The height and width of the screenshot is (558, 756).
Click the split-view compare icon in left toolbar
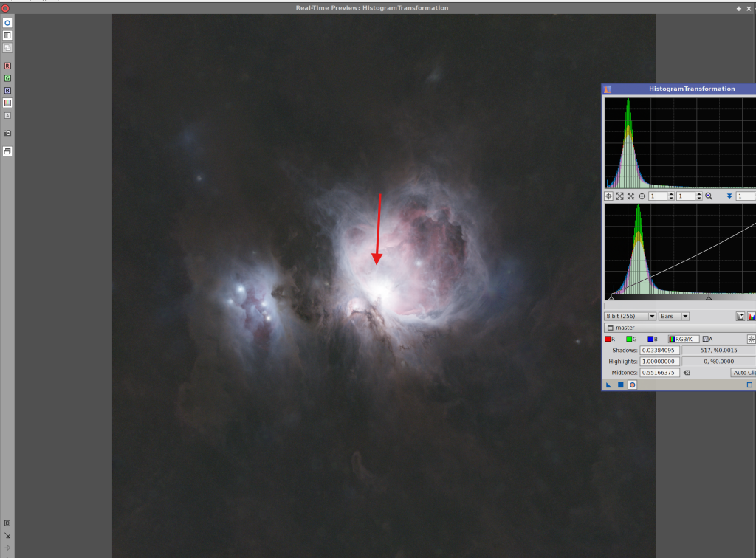[7, 35]
